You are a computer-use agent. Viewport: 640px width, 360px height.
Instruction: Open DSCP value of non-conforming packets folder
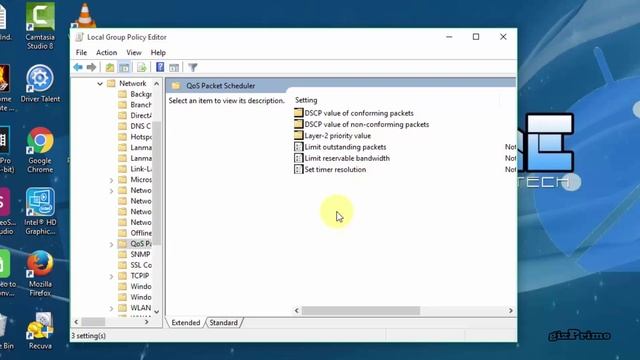[362, 124]
